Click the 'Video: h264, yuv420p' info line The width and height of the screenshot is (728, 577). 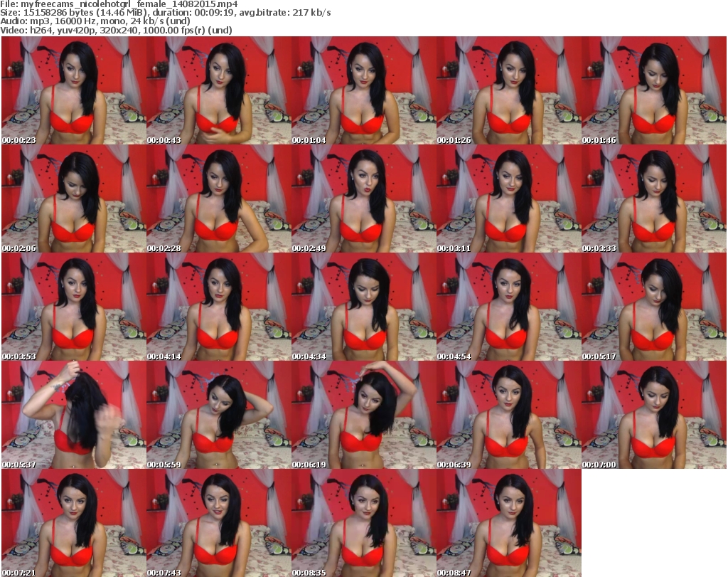pos(116,30)
